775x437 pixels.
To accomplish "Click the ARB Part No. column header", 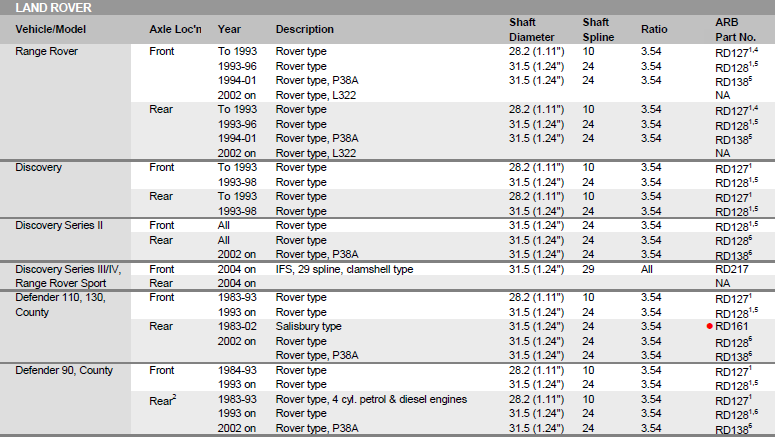I will click(735, 30).
